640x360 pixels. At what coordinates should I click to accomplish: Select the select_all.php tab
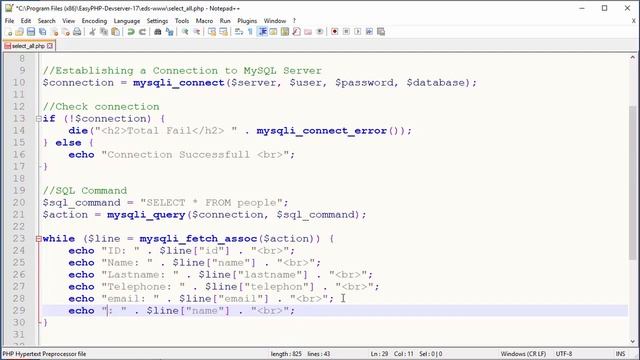tap(28, 46)
